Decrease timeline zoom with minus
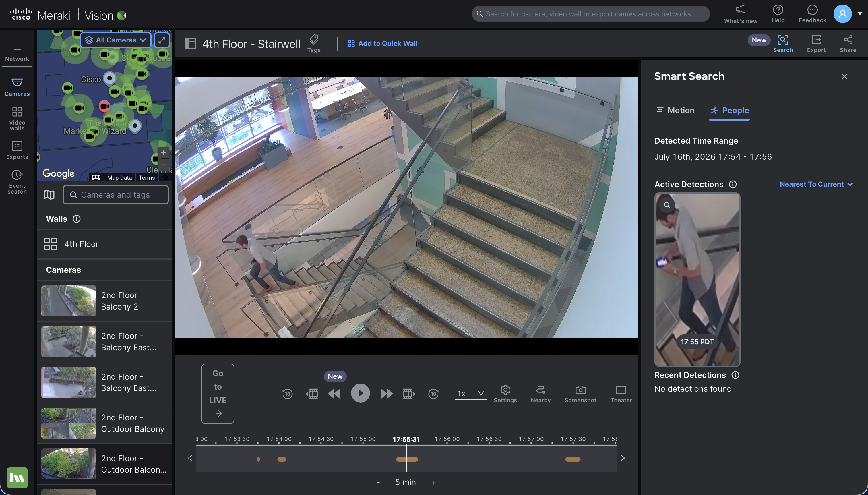Screen dimensions: 868x495 coord(378,482)
